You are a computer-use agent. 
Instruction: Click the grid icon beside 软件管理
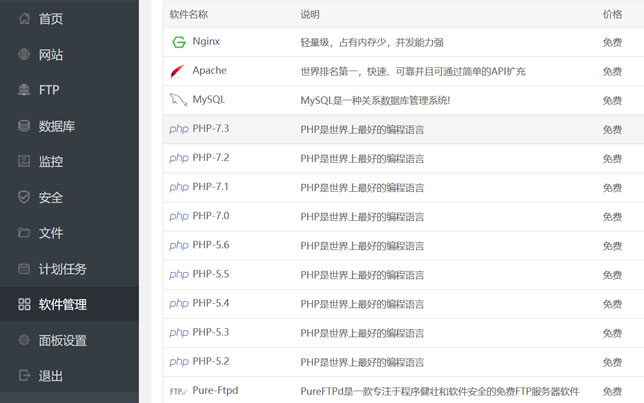(x=24, y=304)
